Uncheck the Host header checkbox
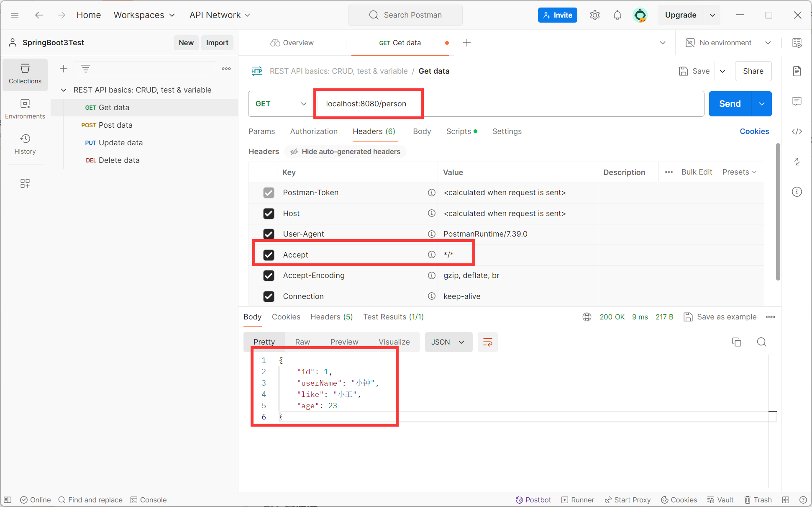812x507 pixels. tap(269, 214)
